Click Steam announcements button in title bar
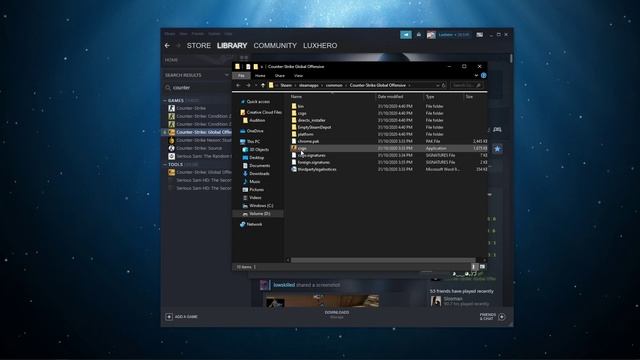Screen dimensions: 640x360 (x=406, y=35)
